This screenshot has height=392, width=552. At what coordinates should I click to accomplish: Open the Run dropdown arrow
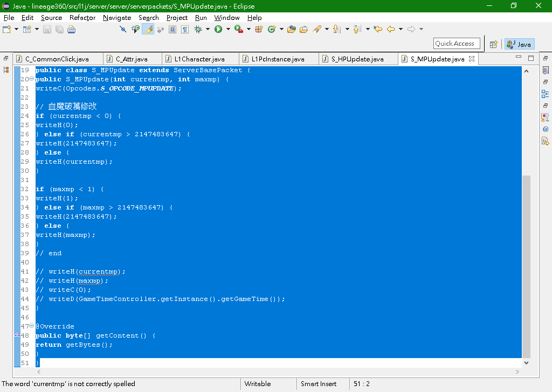point(228,29)
